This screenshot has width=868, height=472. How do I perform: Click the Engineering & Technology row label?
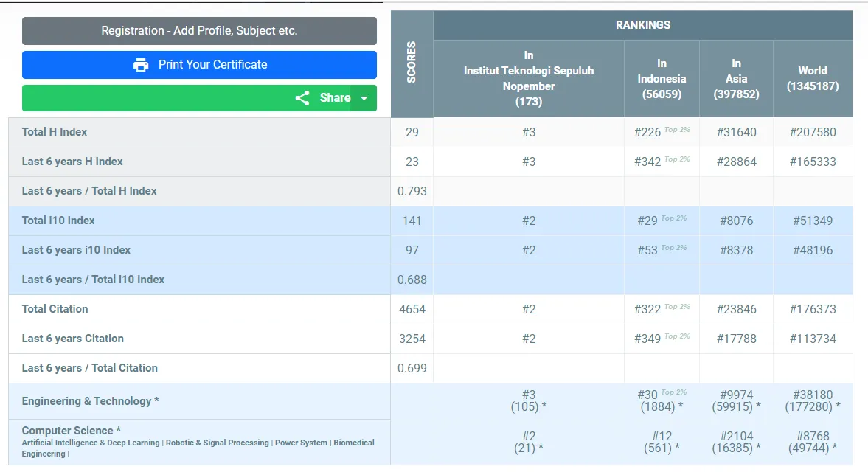click(x=91, y=401)
